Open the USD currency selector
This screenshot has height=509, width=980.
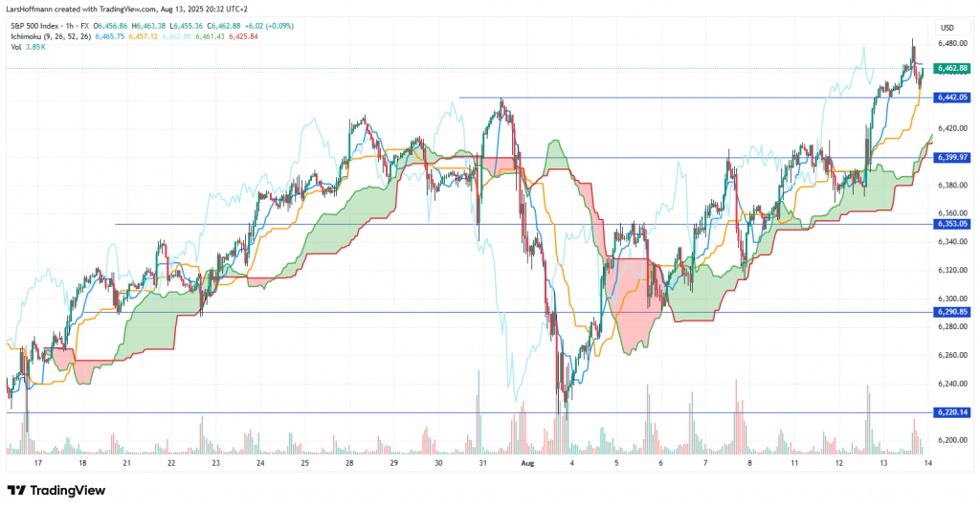point(947,27)
